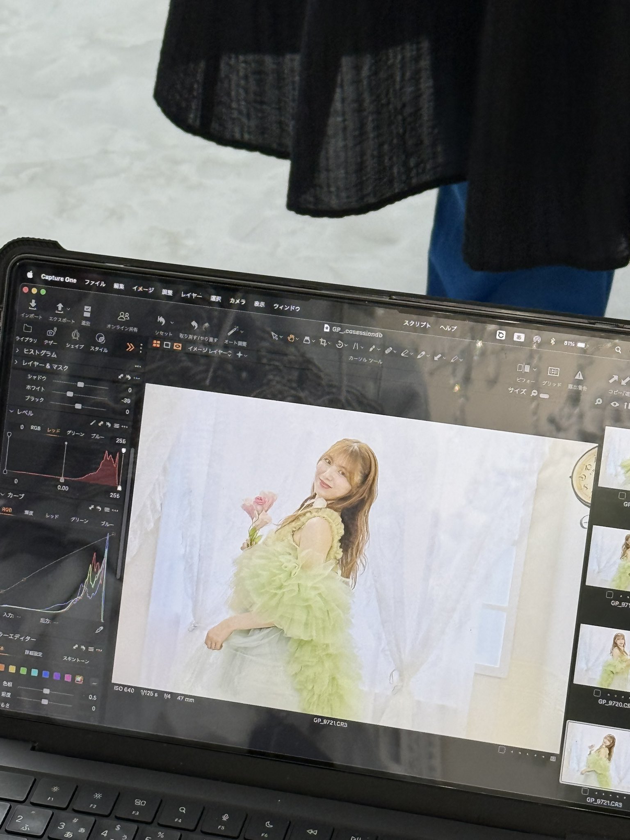The width and height of the screenshot is (630, 840).
Task: Click the Import (インポート) icon
Action: [33, 305]
